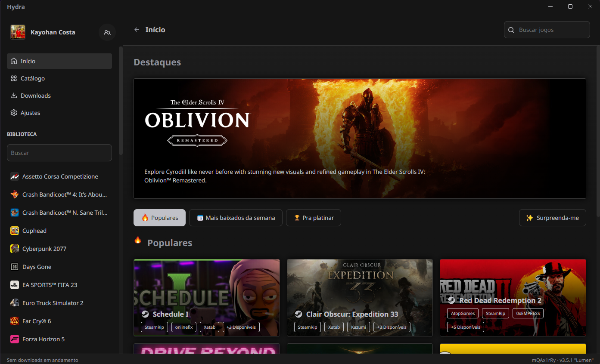
Task: Click the Far Cry 6 game icon
Action: coord(15,321)
